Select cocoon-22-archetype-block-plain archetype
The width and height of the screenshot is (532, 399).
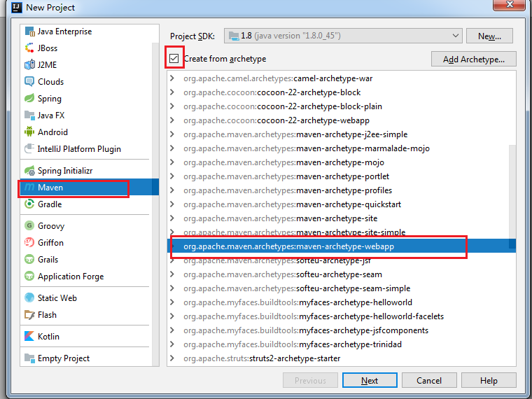[x=342, y=106]
